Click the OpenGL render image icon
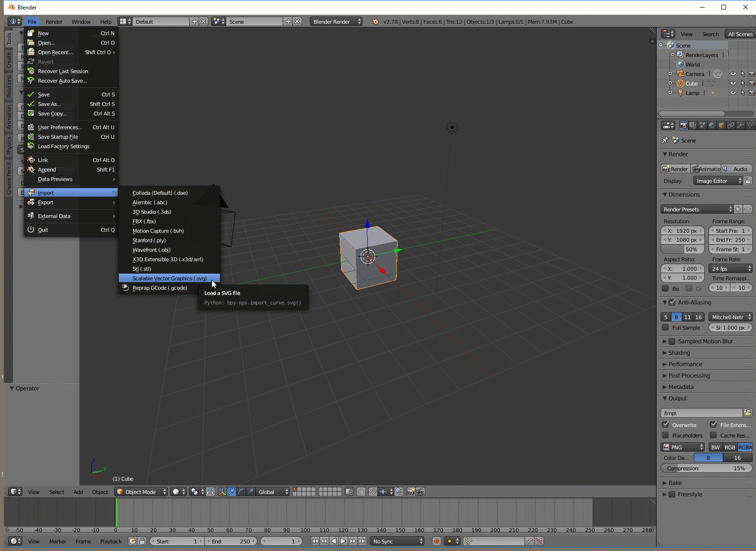 [x=411, y=492]
